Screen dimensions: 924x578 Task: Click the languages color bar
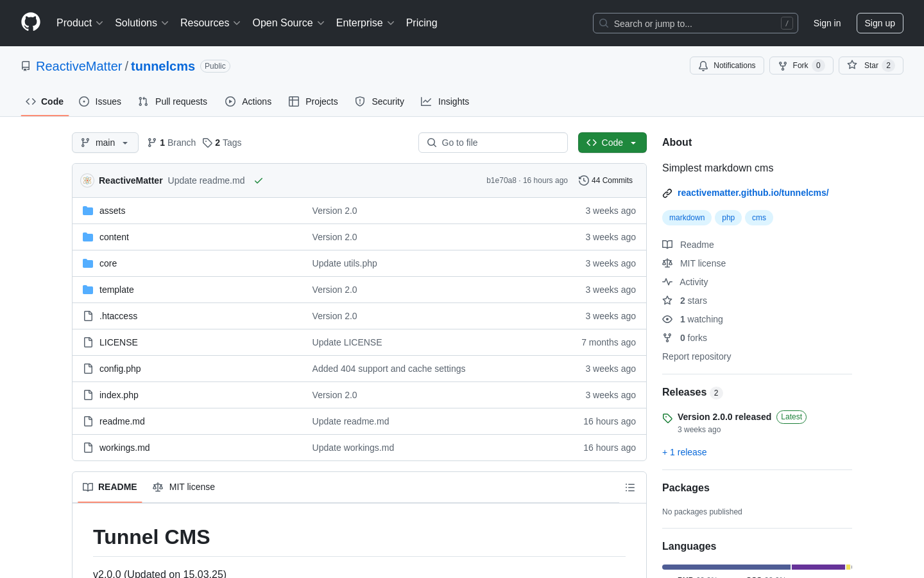[x=757, y=567]
